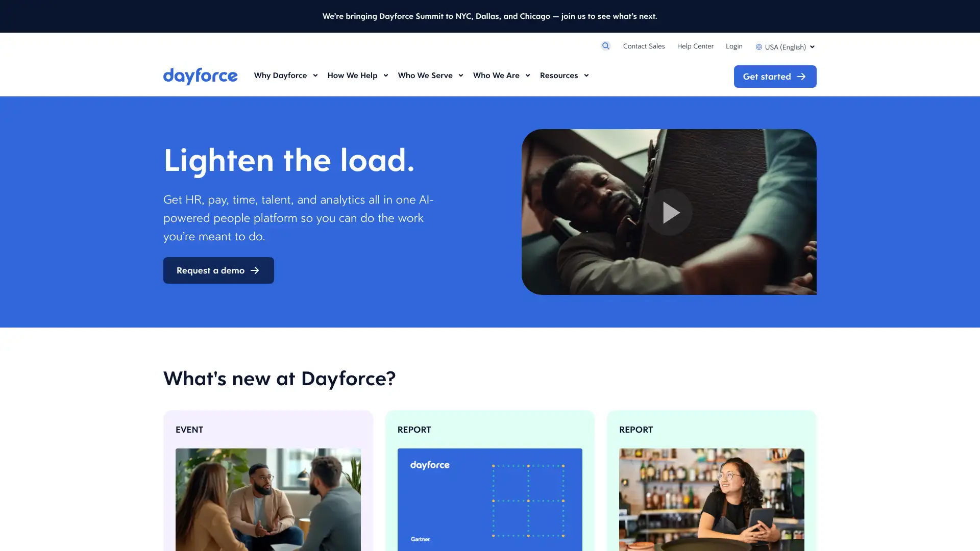
Task: Click the globe icon beside USA (English)
Action: (759, 47)
